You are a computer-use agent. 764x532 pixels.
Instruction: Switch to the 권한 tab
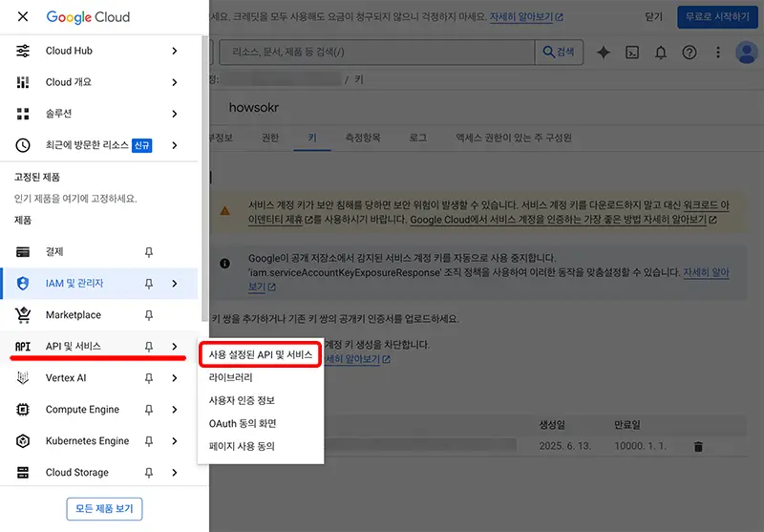(x=270, y=138)
